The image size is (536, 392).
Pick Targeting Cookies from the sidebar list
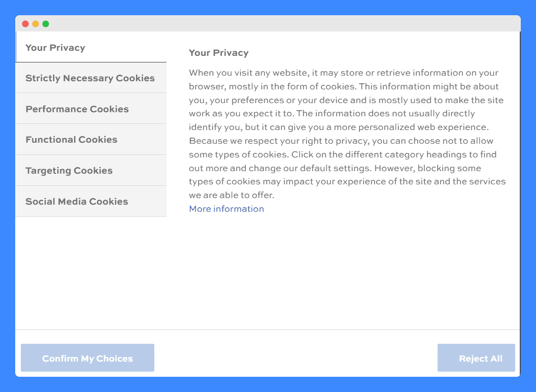(69, 170)
